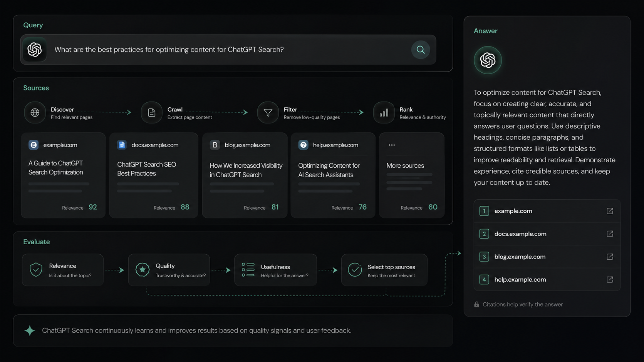Click the Quality star badge icon
The image size is (644, 362).
pos(143,270)
